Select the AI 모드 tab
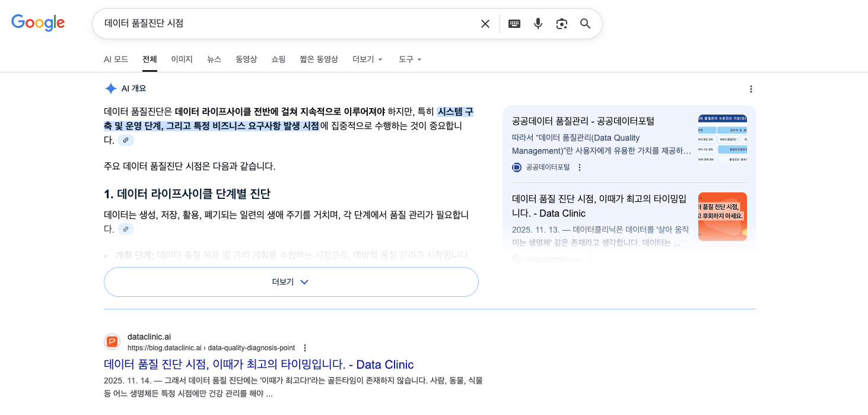Image resolution: width=868 pixels, height=415 pixels. click(x=116, y=59)
